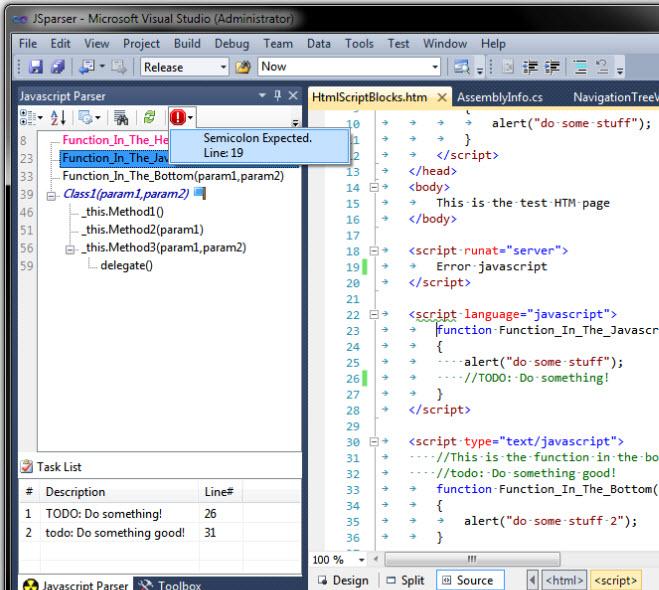Click the red error indicator icon
Viewport: 659px width, 590px height.
coord(177,118)
